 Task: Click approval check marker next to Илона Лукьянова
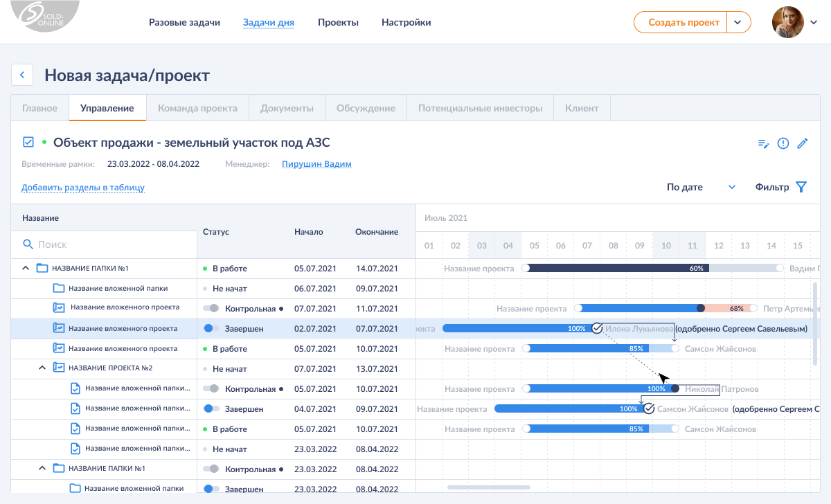coord(597,328)
